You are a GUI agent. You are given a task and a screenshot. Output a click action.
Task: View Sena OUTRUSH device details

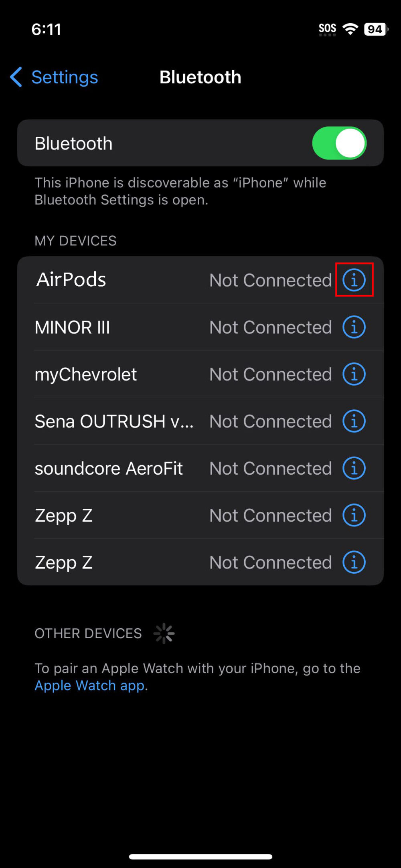point(354,421)
